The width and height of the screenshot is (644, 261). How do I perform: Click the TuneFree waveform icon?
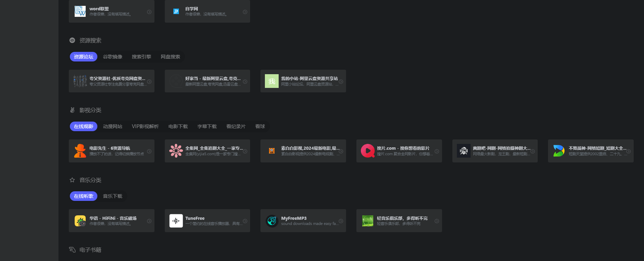pos(176,221)
